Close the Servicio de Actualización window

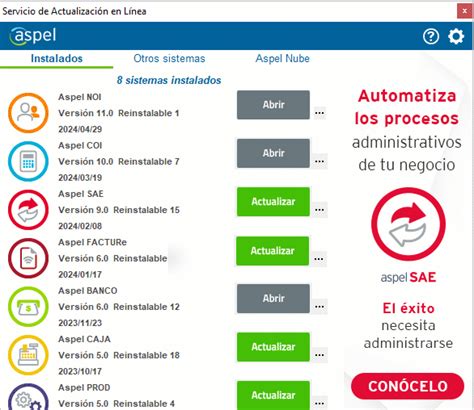pyautogui.click(x=464, y=11)
